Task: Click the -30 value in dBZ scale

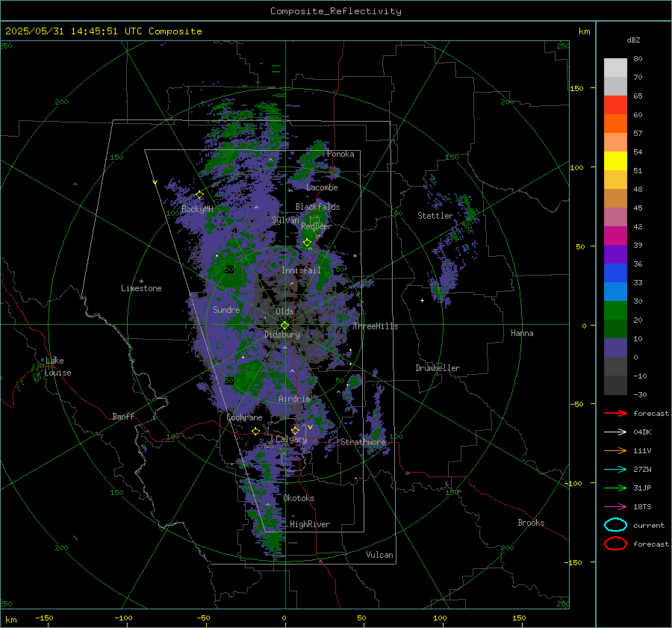Action: tap(640, 394)
